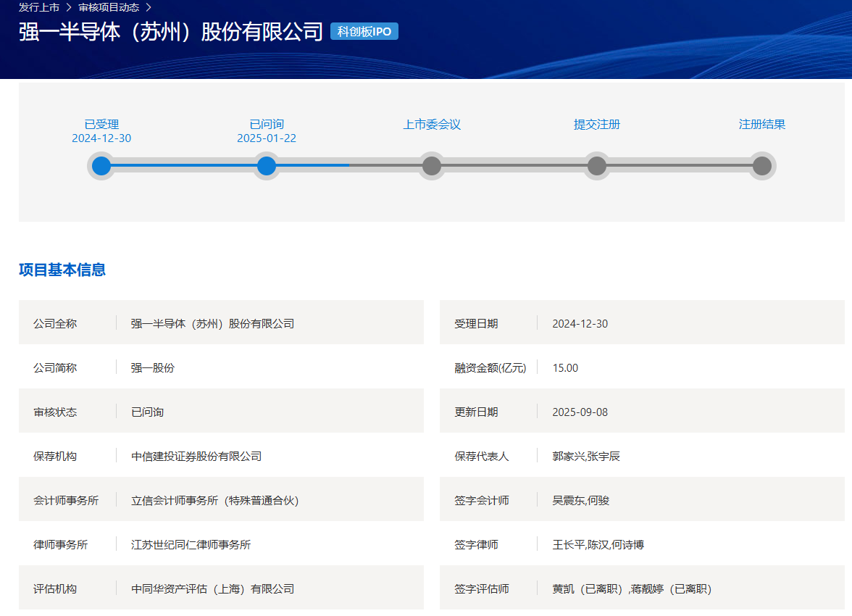
Task: Click the 受理日期 row label
Action: 476,323
